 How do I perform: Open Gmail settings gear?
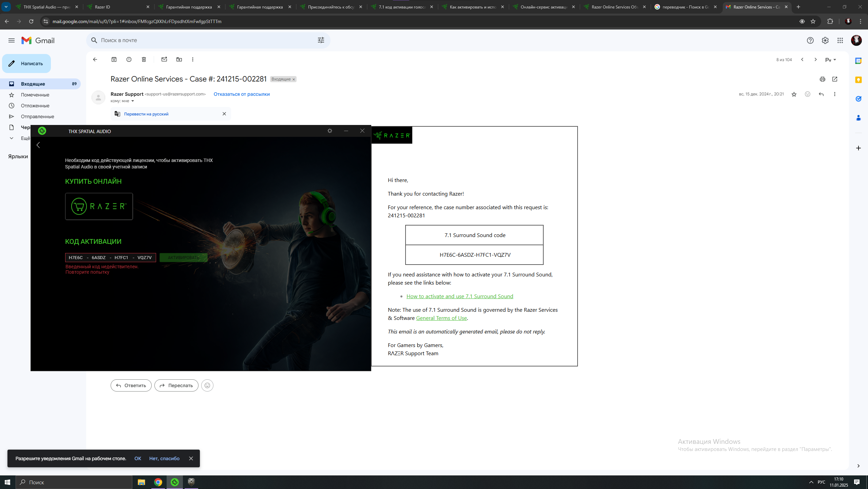click(825, 40)
